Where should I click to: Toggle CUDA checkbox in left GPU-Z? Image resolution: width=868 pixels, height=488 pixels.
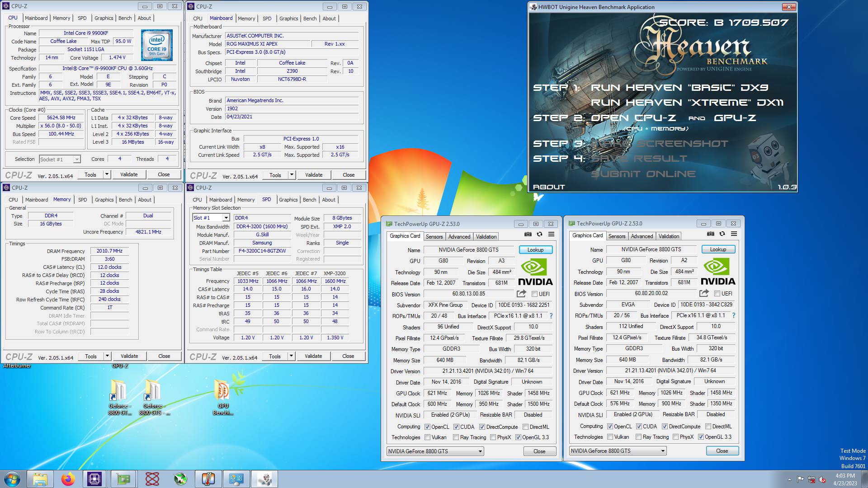(456, 427)
